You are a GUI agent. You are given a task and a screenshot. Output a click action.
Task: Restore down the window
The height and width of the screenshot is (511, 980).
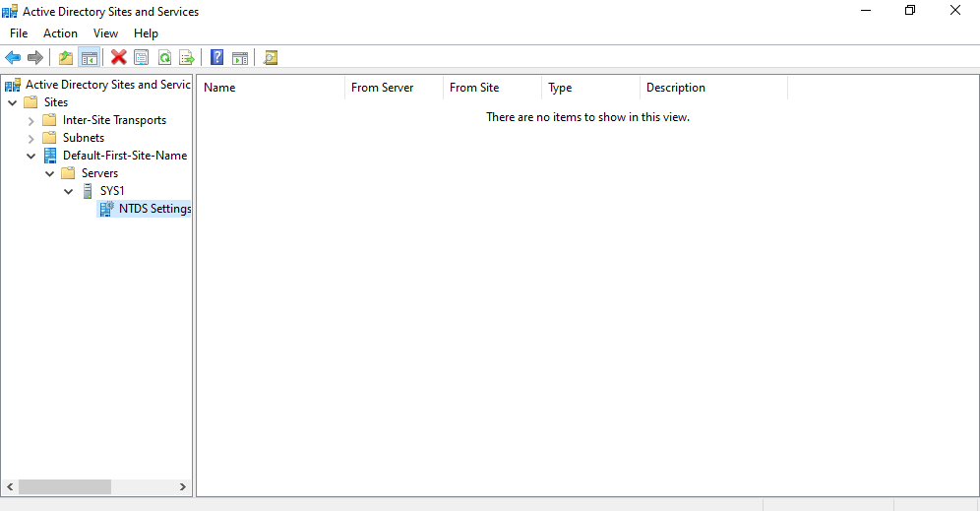(x=910, y=11)
